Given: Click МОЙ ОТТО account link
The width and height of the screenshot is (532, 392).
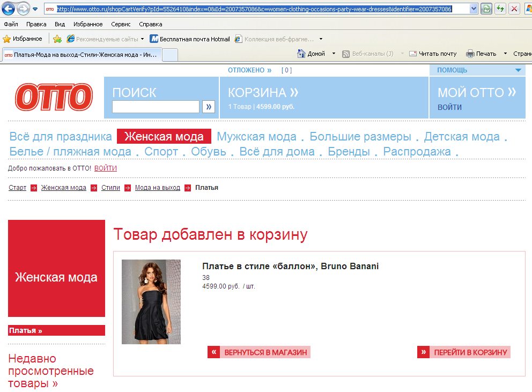Looking at the screenshot, I should pyautogui.click(x=477, y=92).
